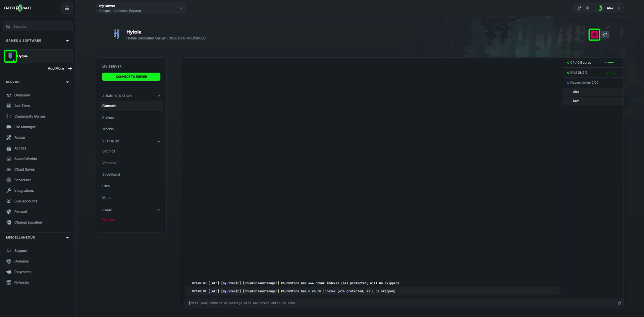Image resolution: width=644 pixels, height=317 pixels.
Task: Click the sidebar Search field
Action: click(38, 26)
